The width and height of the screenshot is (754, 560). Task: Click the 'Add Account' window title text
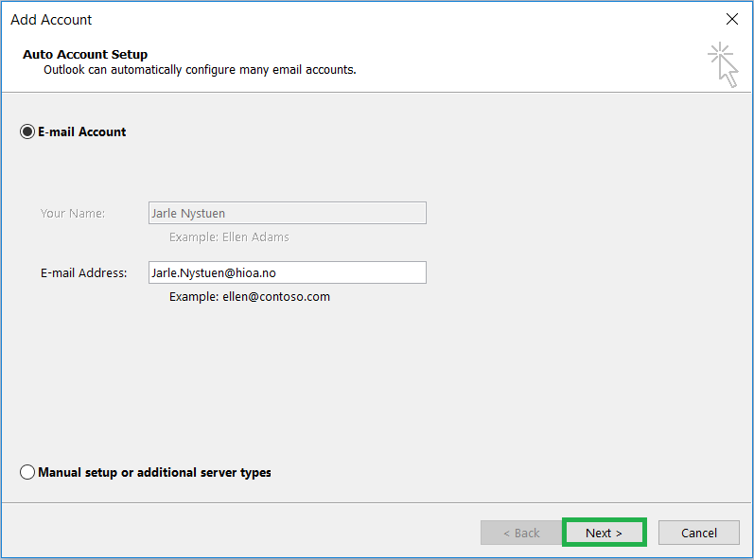[51, 20]
